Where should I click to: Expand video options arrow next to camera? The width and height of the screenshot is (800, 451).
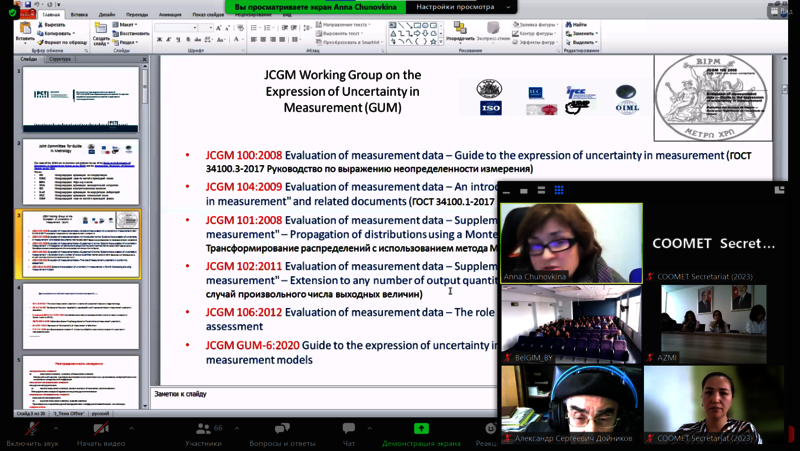click(x=132, y=429)
